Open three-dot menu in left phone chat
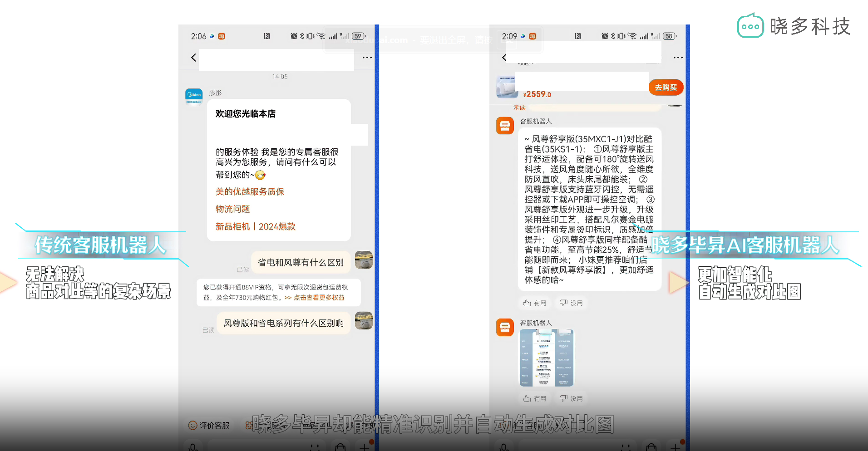 click(x=367, y=58)
